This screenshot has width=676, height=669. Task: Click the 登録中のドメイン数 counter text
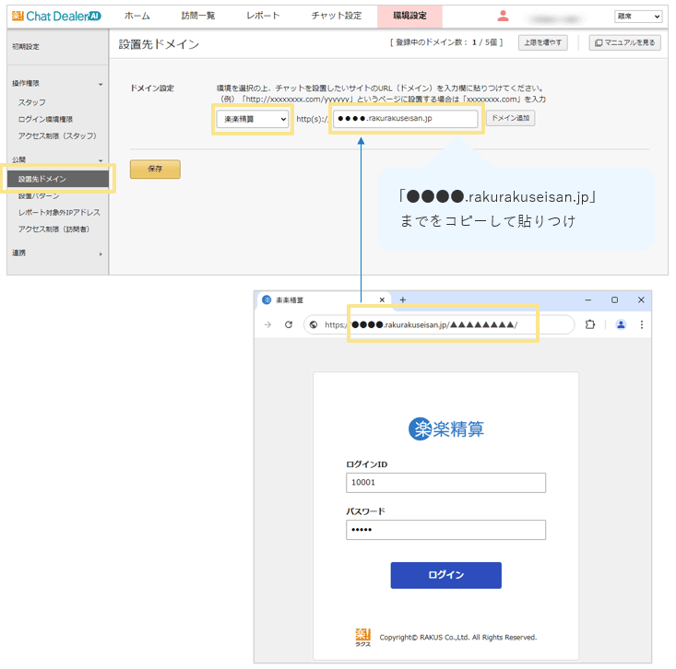(x=446, y=43)
